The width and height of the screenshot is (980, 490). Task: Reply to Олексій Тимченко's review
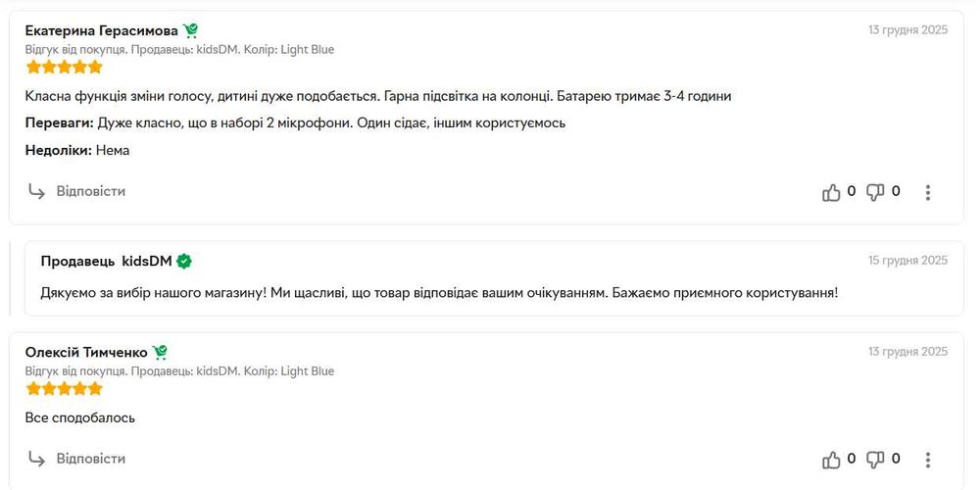(x=90, y=459)
